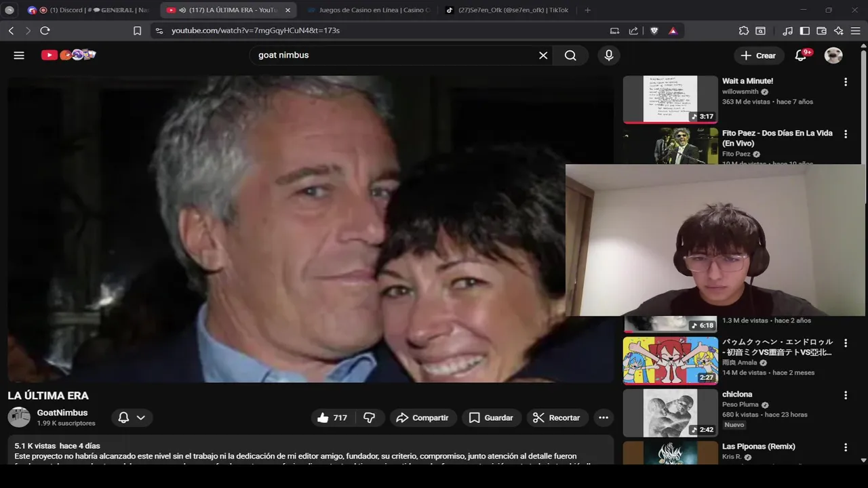View site information in address bar
Image resolution: width=868 pixels, height=488 pixels.
pyautogui.click(x=159, y=30)
